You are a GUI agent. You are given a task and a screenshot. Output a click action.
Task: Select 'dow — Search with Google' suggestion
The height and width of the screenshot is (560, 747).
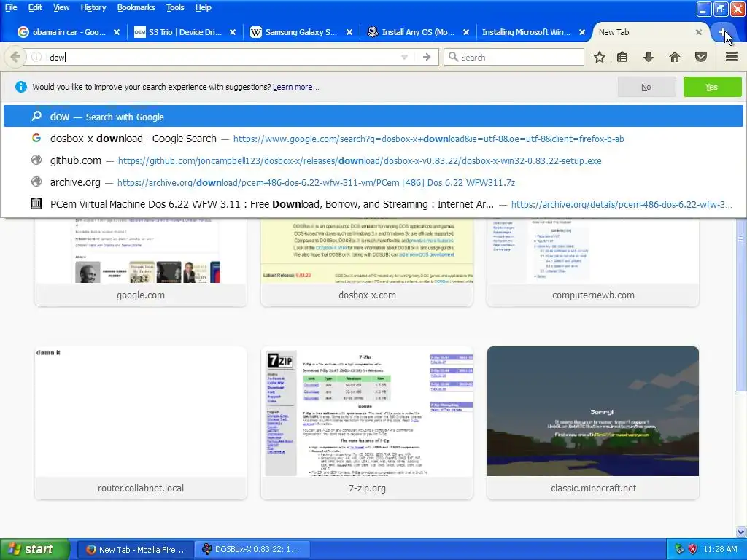(x=373, y=117)
